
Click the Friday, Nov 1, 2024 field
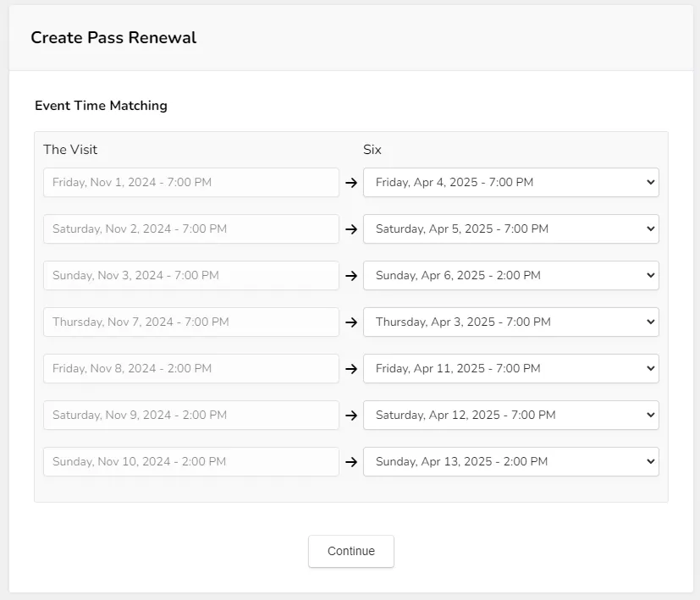click(191, 182)
